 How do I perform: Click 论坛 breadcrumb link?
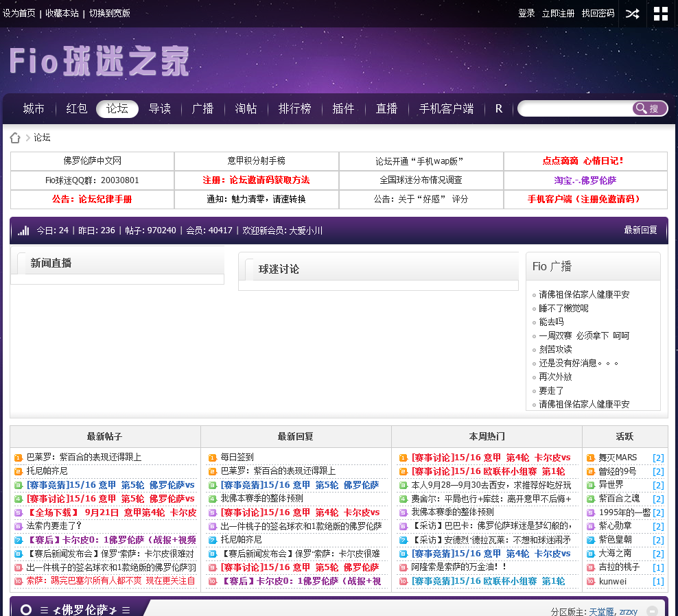(x=42, y=137)
